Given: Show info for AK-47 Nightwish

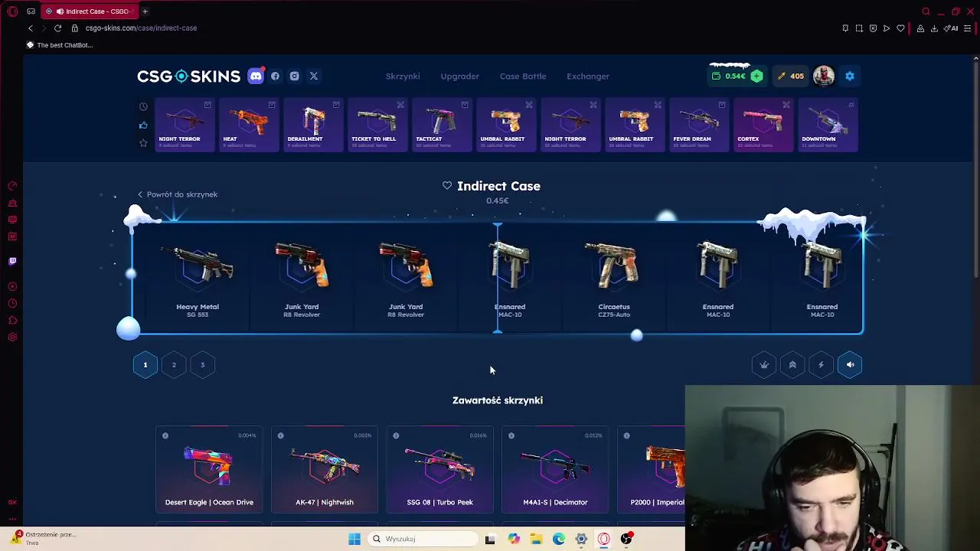Looking at the screenshot, I should point(280,435).
